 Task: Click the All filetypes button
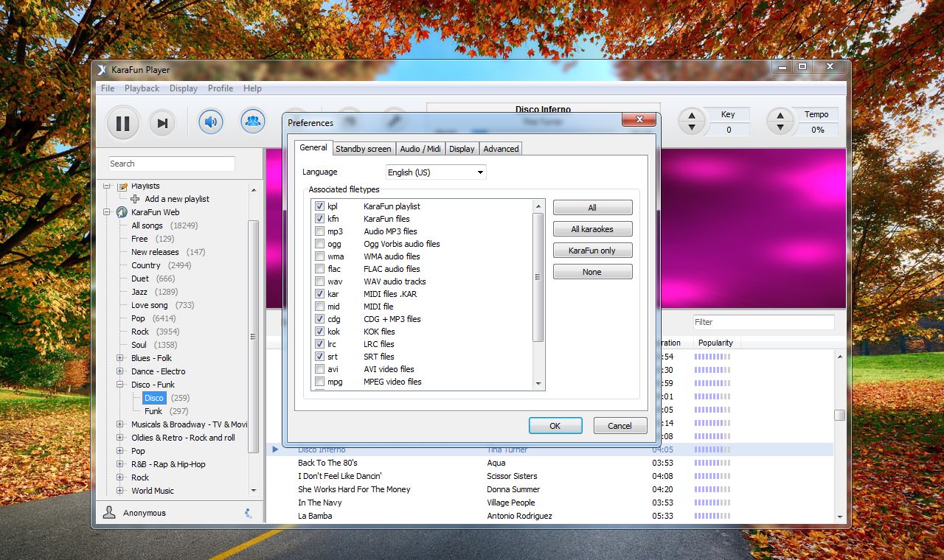tap(592, 208)
